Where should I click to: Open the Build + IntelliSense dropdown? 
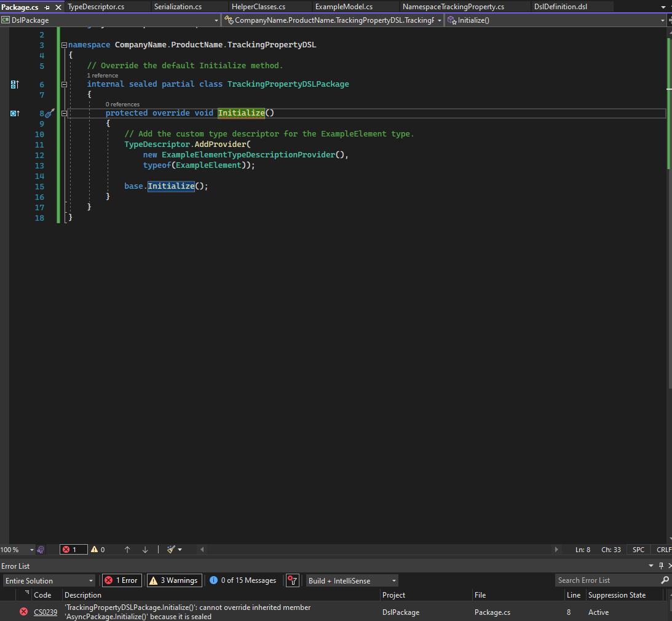pyautogui.click(x=352, y=580)
